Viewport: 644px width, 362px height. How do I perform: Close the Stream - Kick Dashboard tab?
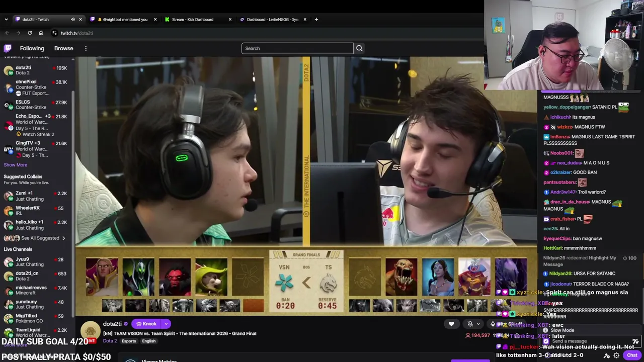[x=230, y=20]
